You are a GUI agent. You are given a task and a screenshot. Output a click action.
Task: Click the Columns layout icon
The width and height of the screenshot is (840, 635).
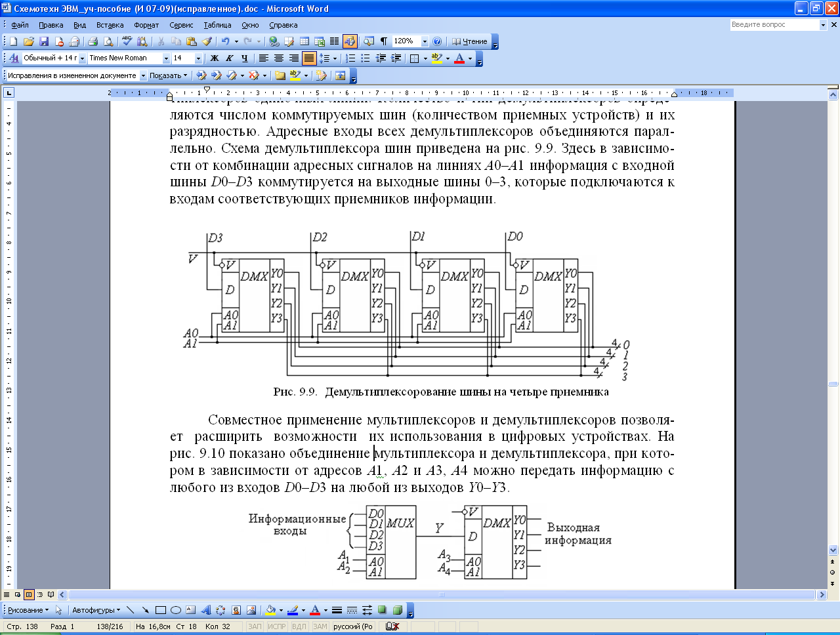pyautogui.click(x=334, y=41)
